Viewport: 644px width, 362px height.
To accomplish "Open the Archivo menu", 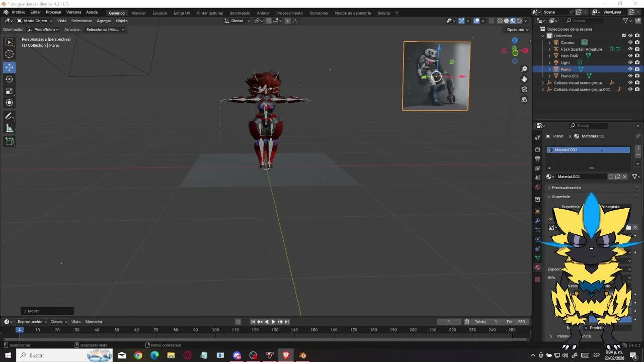I will [x=18, y=12].
